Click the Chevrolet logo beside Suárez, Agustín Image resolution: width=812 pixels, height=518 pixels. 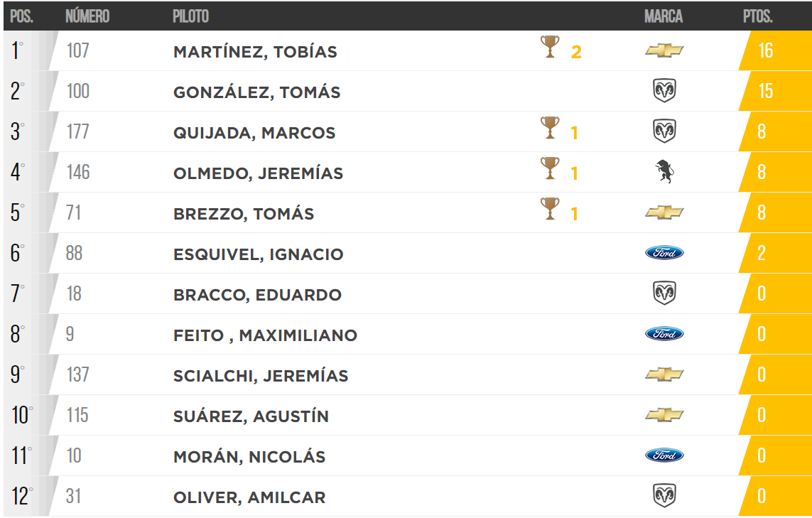(664, 415)
